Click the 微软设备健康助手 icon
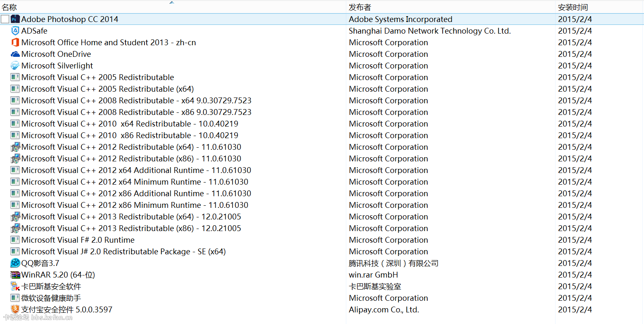This screenshot has height=324, width=644. 15,298
